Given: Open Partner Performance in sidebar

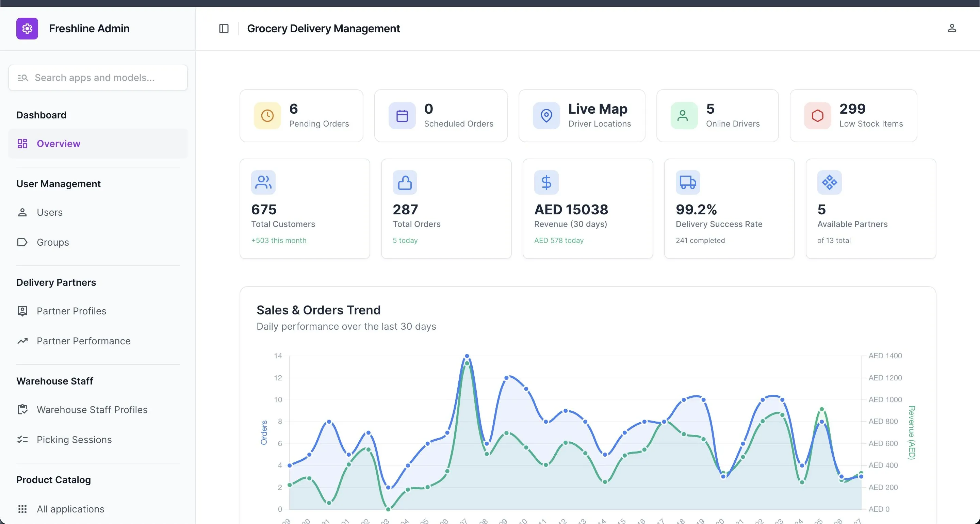Looking at the screenshot, I should (x=98, y=341).
